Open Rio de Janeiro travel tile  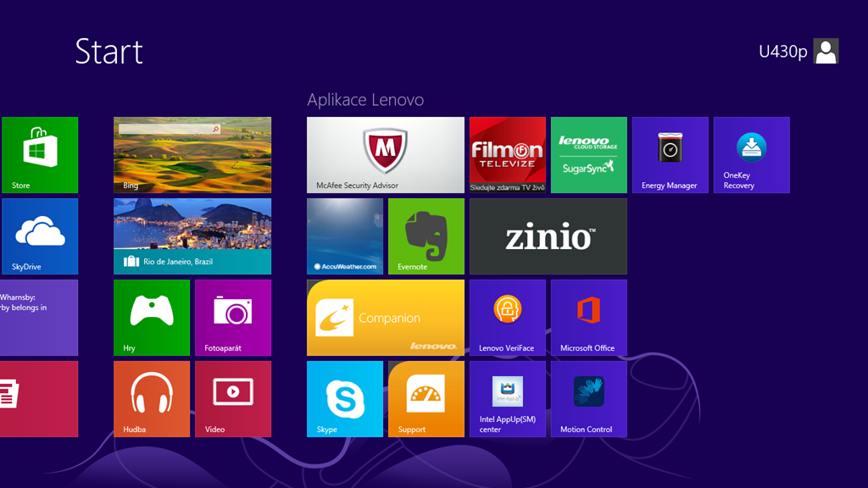[192, 236]
